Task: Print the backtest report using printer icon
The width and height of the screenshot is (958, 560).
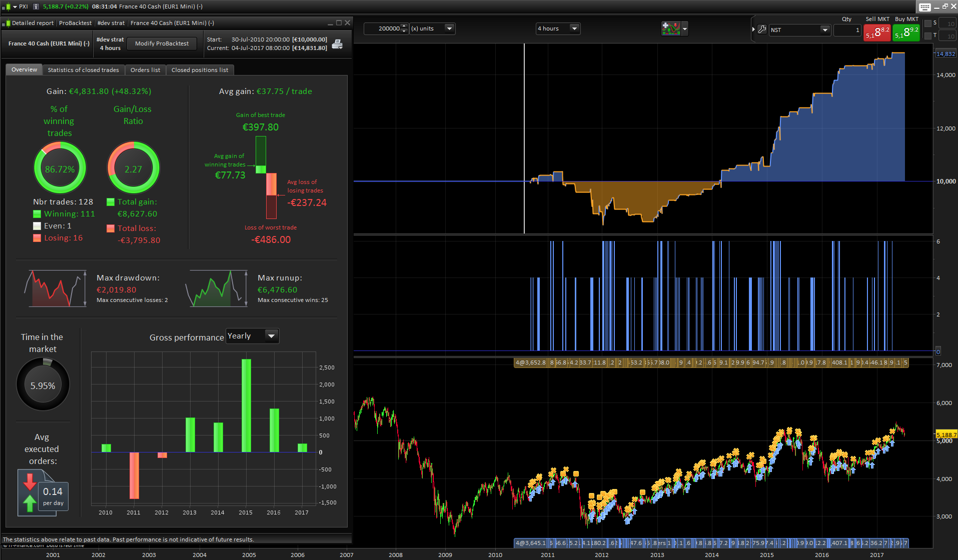Action: (338, 44)
